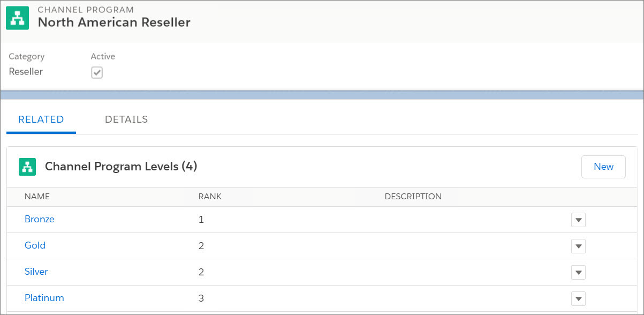Image resolution: width=644 pixels, height=315 pixels.
Task: Select the Silver level link
Action: click(x=36, y=272)
